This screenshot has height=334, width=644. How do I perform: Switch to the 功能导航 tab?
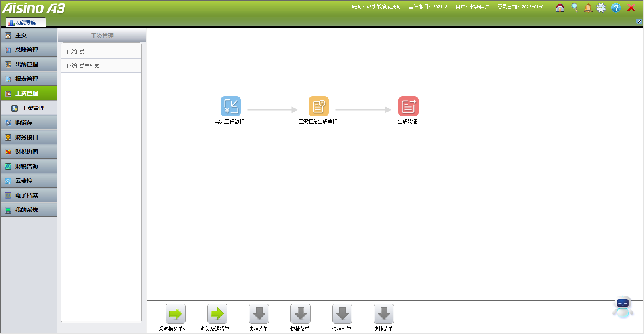(x=25, y=23)
